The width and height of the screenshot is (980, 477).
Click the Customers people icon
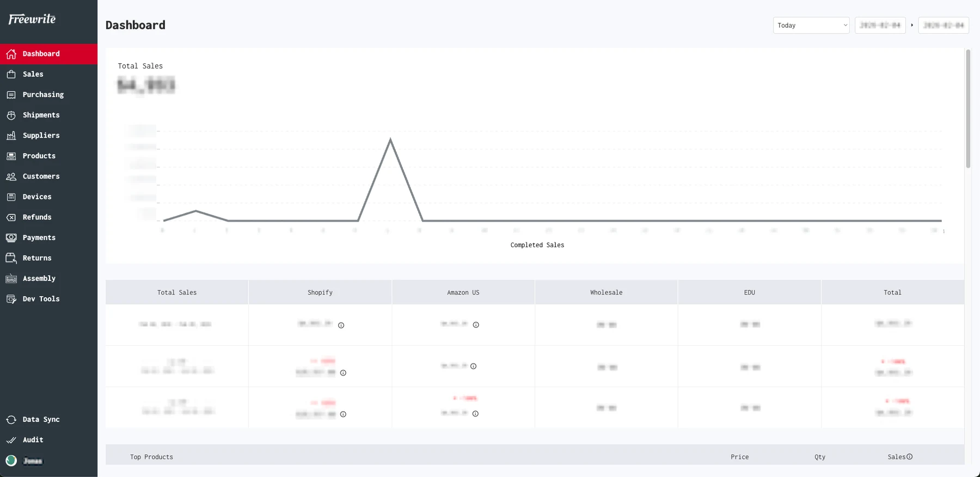point(11,176)
